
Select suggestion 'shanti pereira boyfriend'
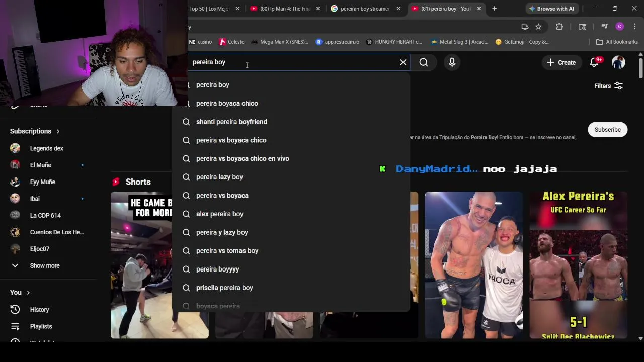[x=291, y=122]
